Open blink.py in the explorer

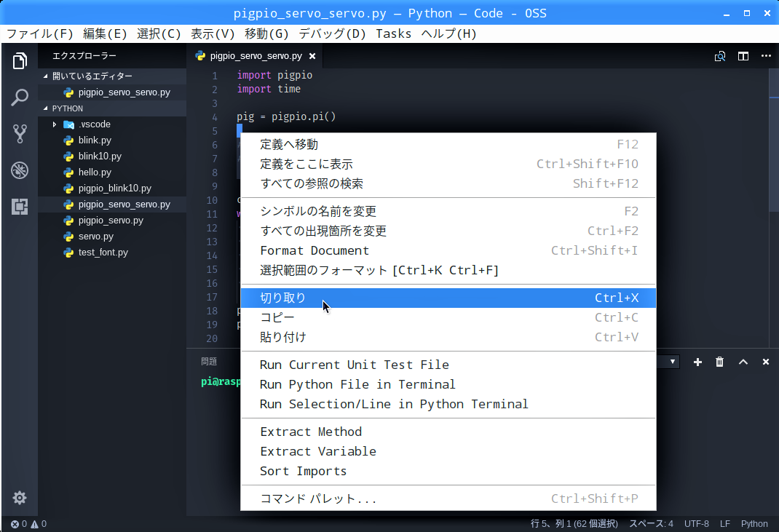(112, 140)
